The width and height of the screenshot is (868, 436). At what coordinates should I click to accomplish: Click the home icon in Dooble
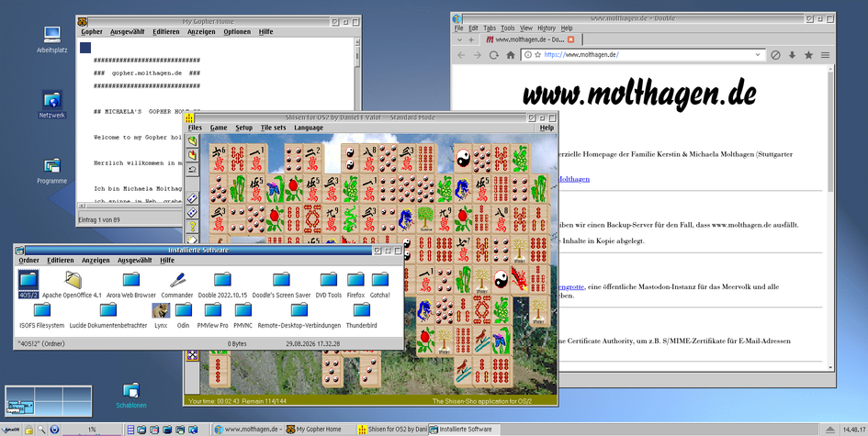coord(511,55)
